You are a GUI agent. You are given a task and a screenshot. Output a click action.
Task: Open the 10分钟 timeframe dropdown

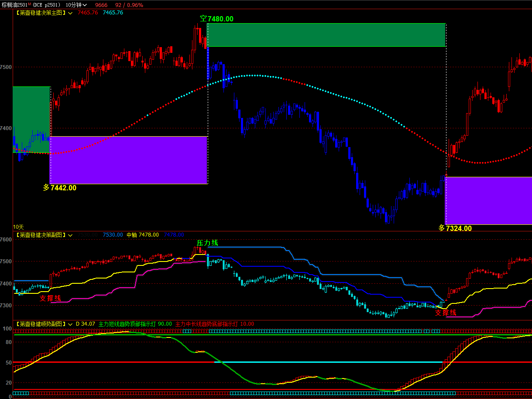pyautogui.click(x=76, y=5)
